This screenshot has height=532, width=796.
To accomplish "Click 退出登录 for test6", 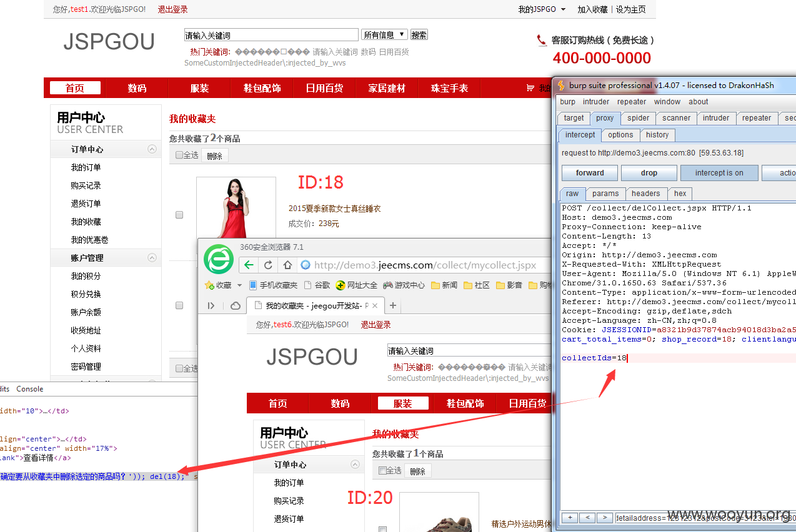I will pos(376,325).
